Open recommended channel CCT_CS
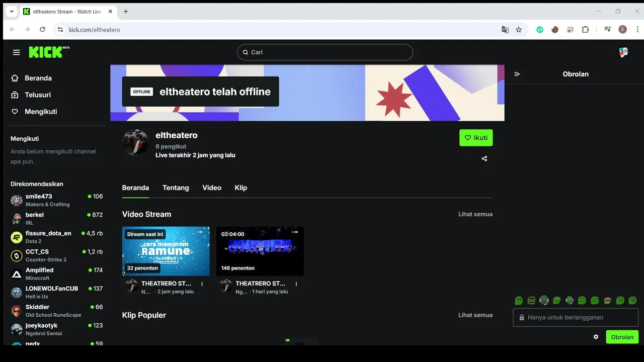Image resolution: width=644 pixels, height=362 pixels. click(x=57, y=255)
